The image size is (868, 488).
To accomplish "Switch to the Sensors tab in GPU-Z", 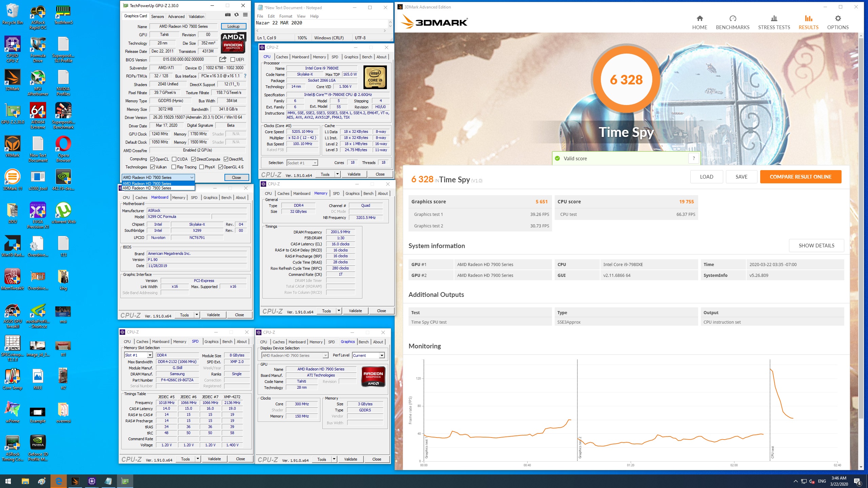I will (x=157, y=16).
